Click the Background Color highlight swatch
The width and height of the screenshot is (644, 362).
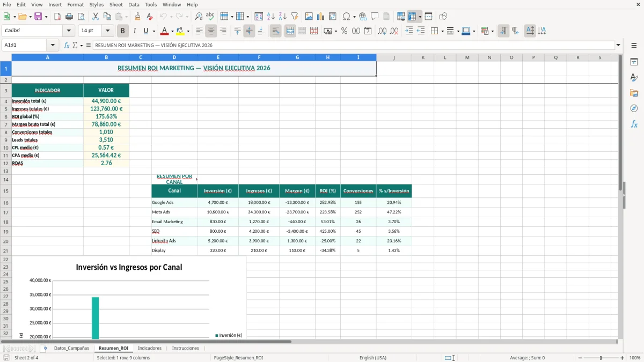pos(180,31)
